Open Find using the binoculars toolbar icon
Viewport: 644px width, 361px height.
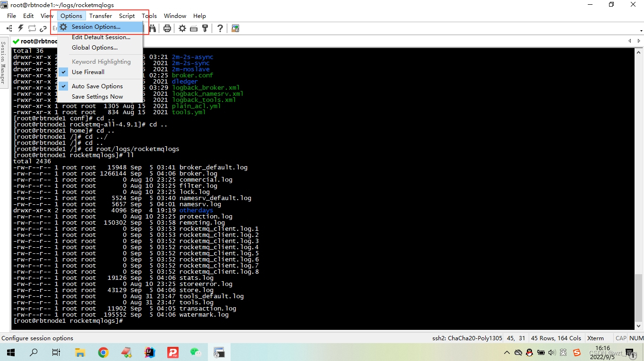coord(153,28)
